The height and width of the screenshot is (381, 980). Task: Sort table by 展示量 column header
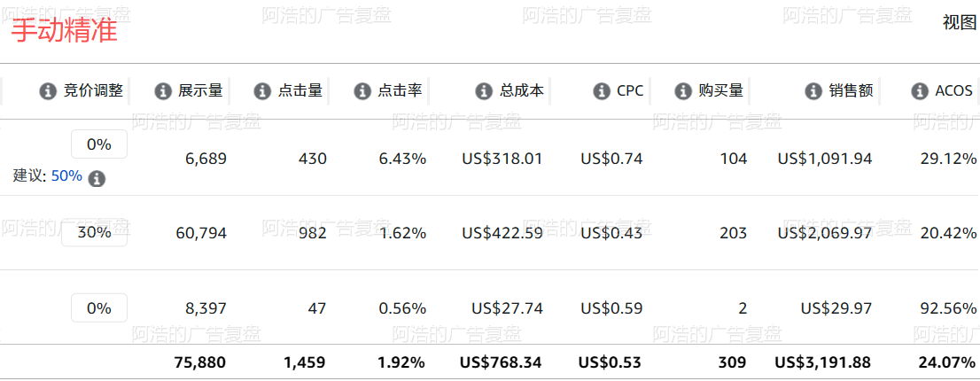coord(200,91)
